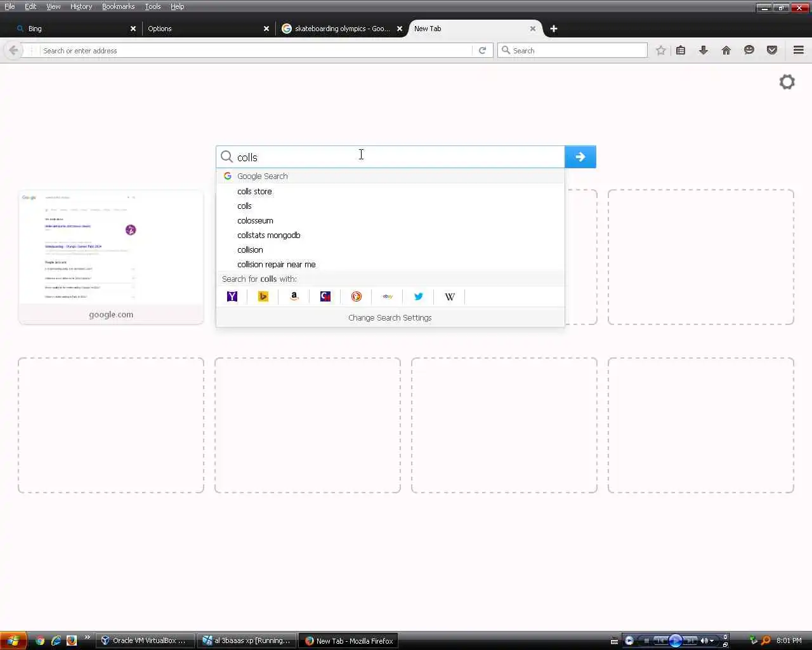Select suggestion 'colls store'
Viewport: 812px width, 650px height.
390,191
